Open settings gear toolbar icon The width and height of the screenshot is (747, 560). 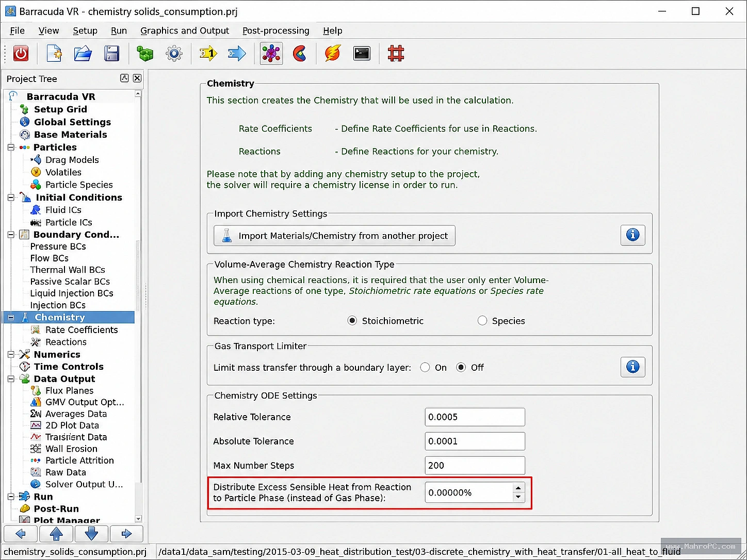[174, 53]
